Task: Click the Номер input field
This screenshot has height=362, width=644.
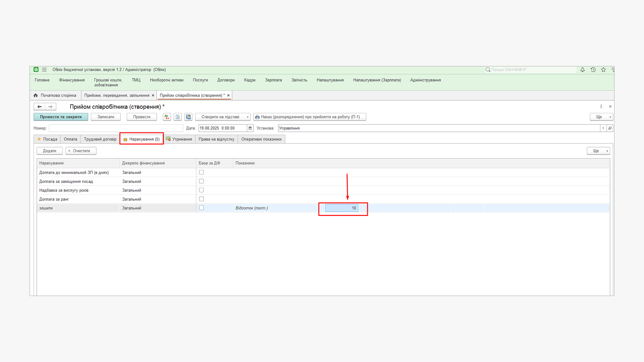Action: point(116,128)
